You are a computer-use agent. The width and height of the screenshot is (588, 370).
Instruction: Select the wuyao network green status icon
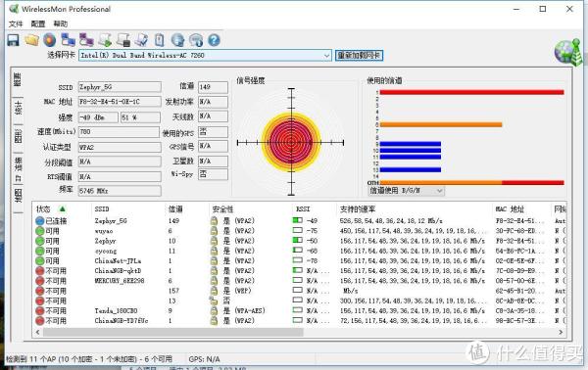pyautogui.click(x=40, y=231)
